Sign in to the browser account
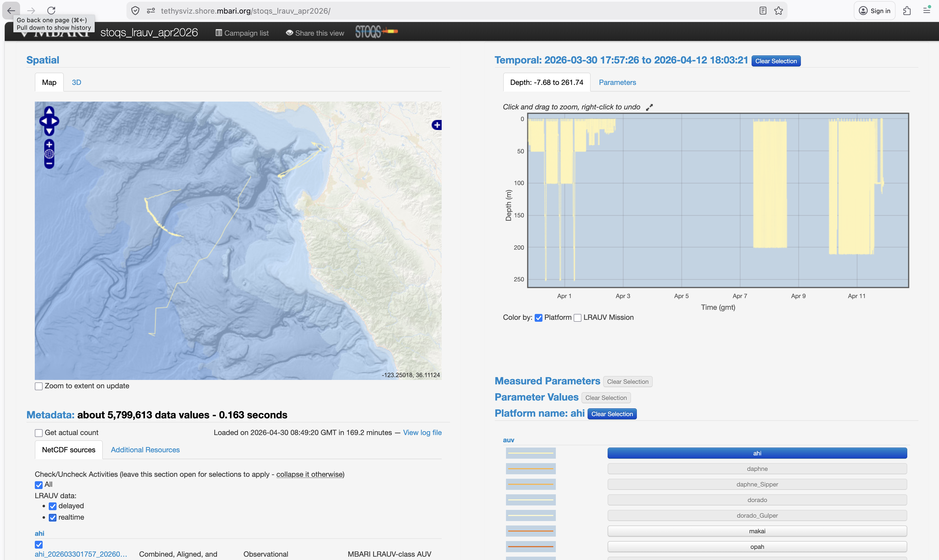 (x=874, y=11)
